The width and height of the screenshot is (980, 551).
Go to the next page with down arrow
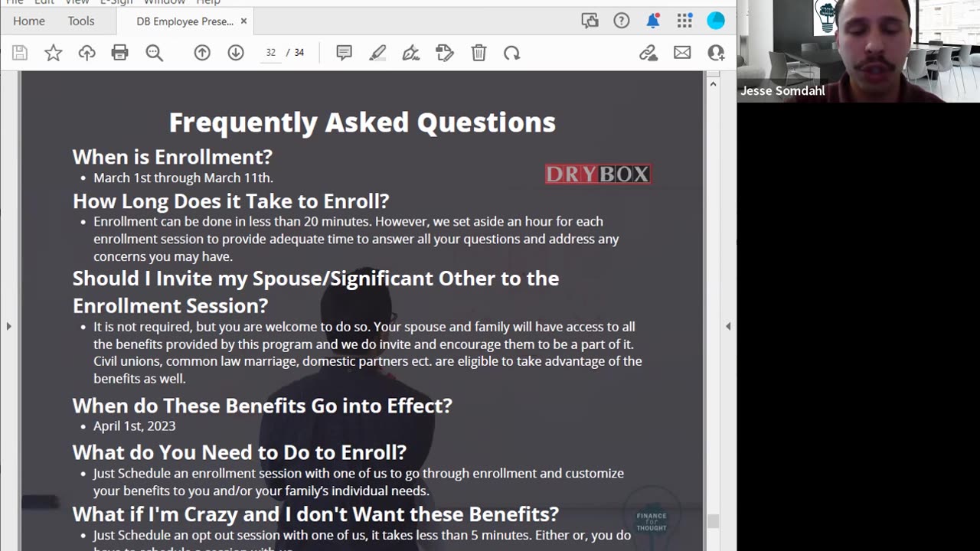tap(236, 53)
